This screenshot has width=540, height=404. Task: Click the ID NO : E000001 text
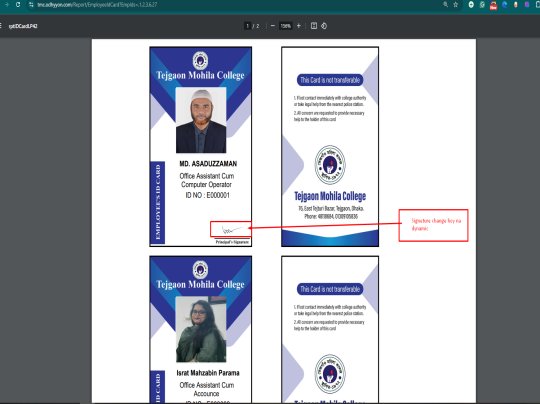pyautogui.click(x=207, y=195)
